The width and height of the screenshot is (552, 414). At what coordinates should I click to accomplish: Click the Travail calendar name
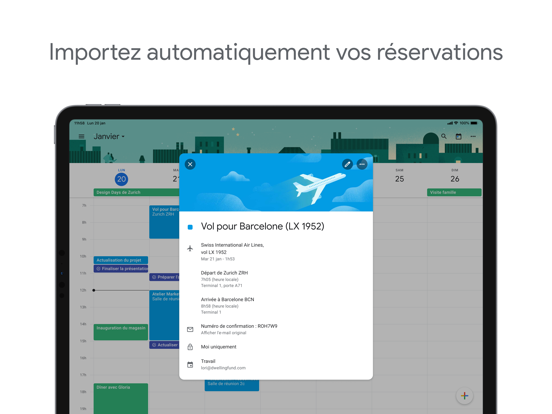208,361
